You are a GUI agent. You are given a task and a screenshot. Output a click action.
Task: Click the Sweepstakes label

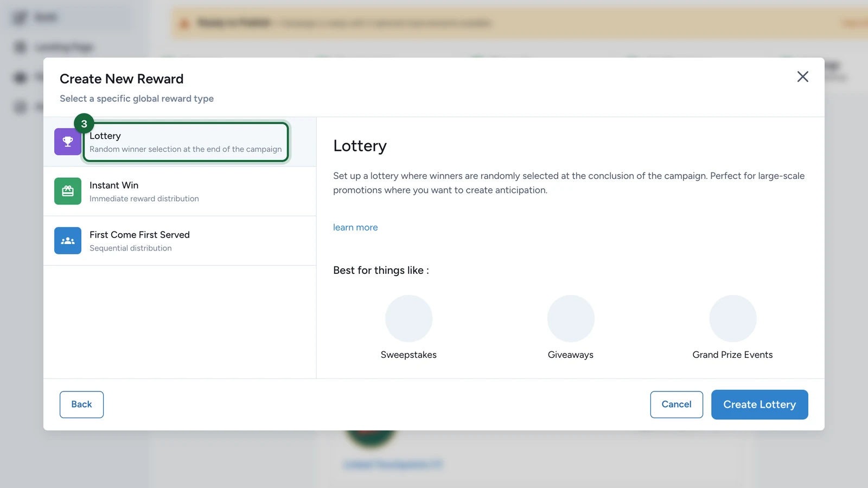coord(409,355)
